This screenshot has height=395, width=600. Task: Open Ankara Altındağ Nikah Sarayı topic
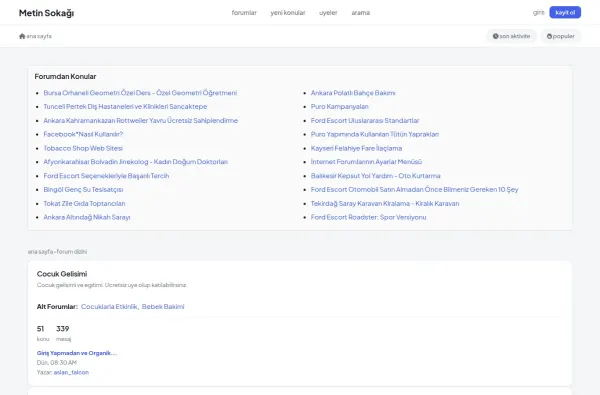[x=87, y=217]
